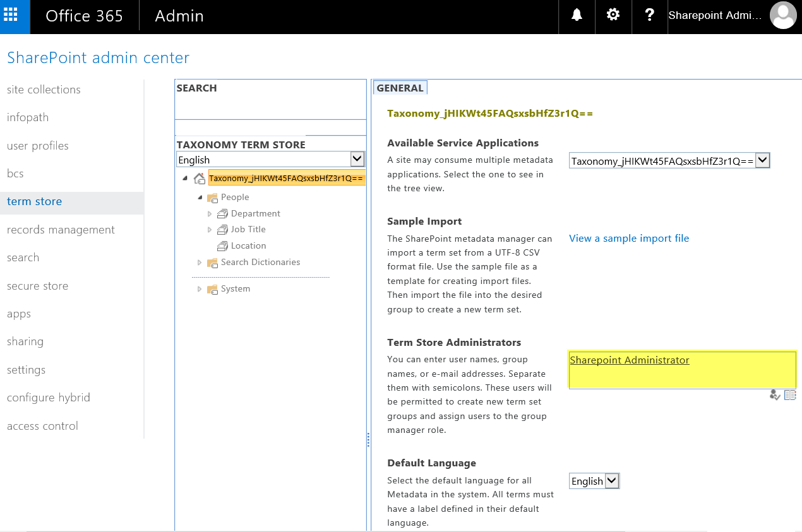Click the green Taxonomy_jHIKWt45FAQsxsbHfZ3r1Q== heading
Screen dimensions: 802x532
[490, 114]
